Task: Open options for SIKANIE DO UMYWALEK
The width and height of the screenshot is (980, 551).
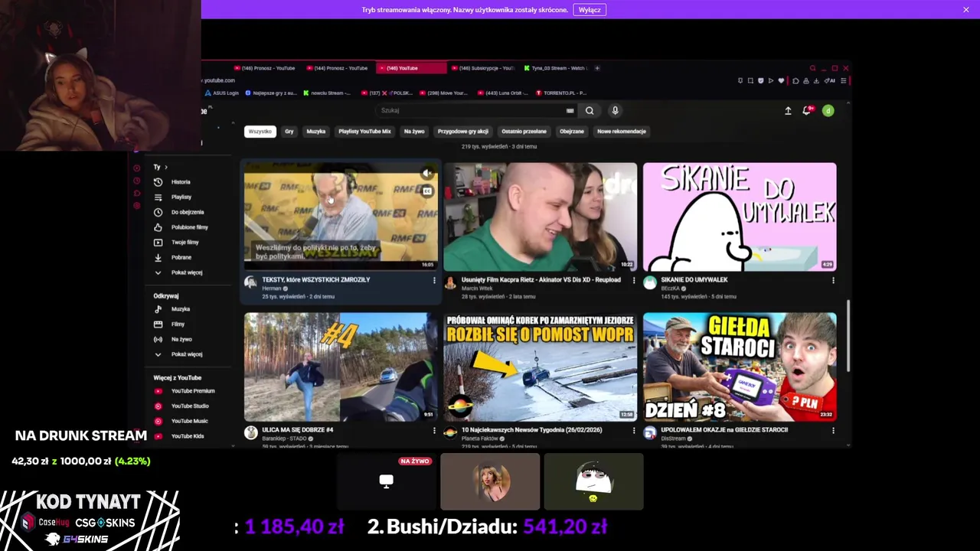Action: [x=833, y=280]
